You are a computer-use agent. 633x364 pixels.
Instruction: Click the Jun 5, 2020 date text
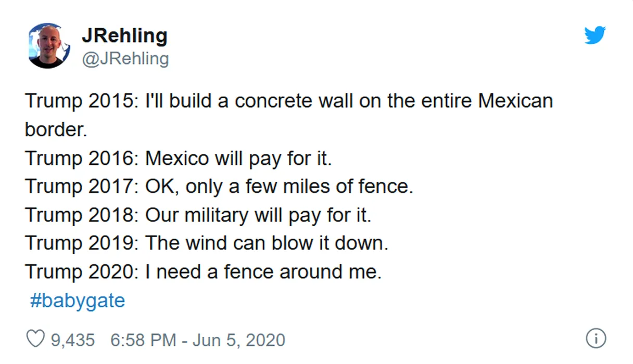[x=239, y=340]
